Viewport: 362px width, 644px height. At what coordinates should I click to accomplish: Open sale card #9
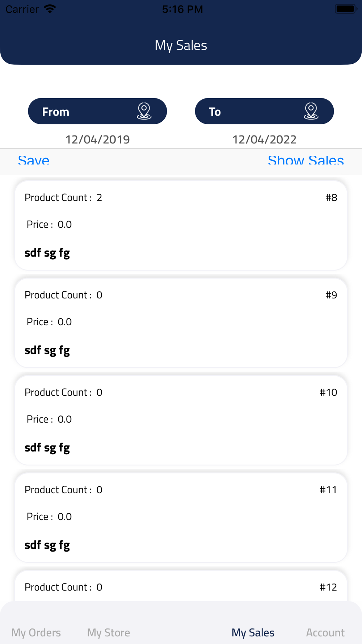(x=181, y=323)
